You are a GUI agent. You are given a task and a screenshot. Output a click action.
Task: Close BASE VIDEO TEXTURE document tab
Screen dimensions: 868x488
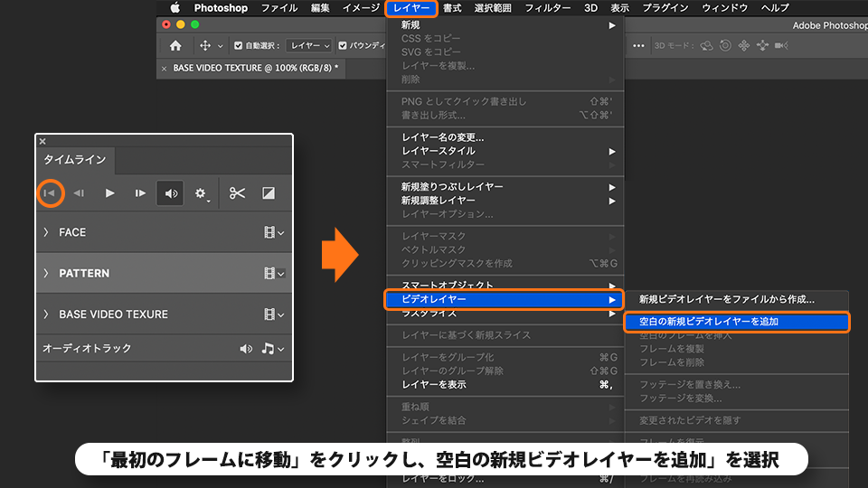pos(164,69)
